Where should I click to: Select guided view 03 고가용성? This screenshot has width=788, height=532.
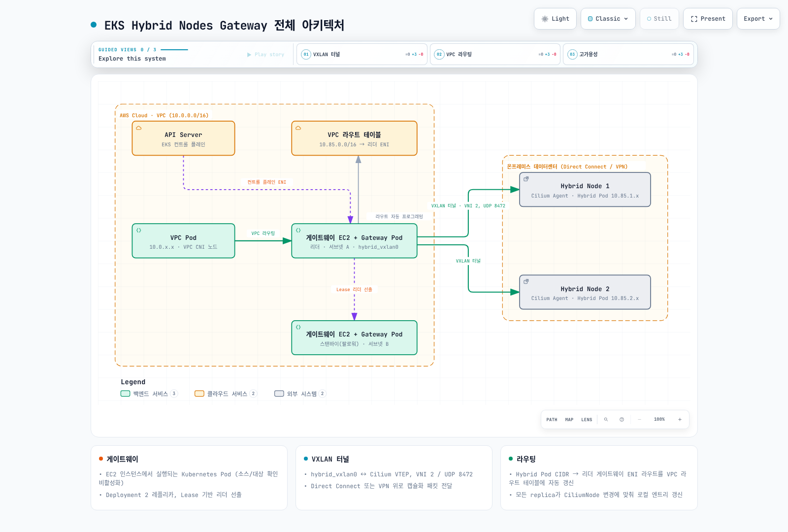pyautogui.click(x=628, y=54)
